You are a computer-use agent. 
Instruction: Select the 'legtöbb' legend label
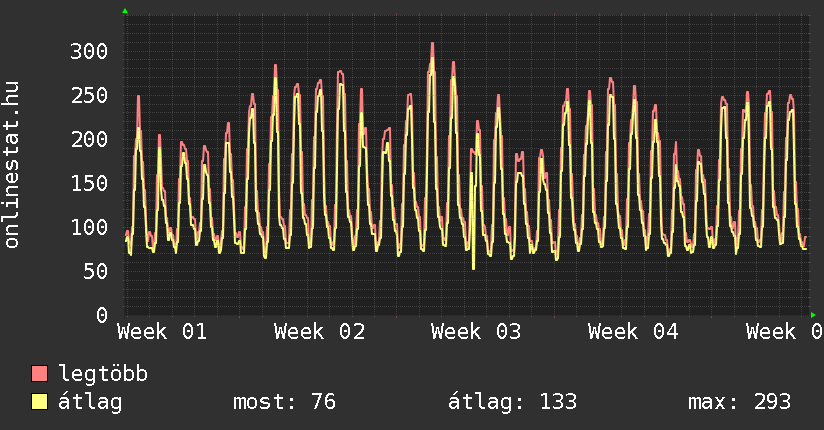click(x=104, y=374)
